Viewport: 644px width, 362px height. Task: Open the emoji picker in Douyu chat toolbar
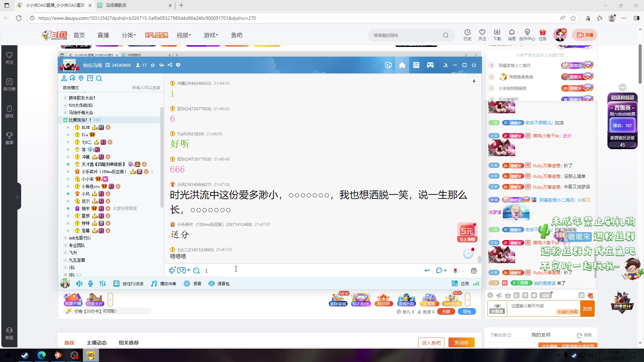click(490, 295)
